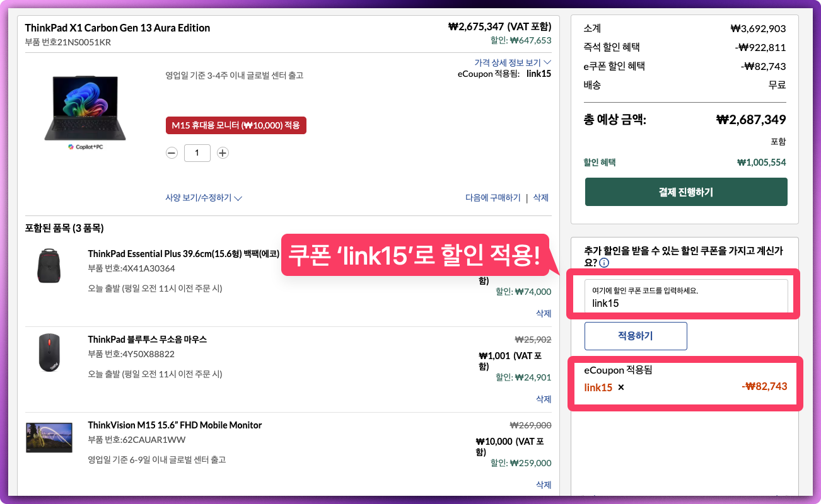Open the ThinkVision M15 monitor thumbnail
This screenshot has width=821, height=504.
49,437
